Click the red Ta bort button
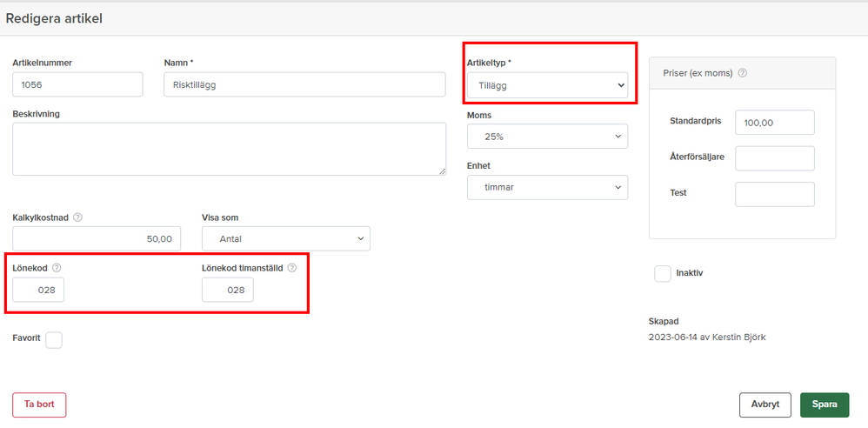This screenshot has height=428, width=868. click(x=39, y=405)
